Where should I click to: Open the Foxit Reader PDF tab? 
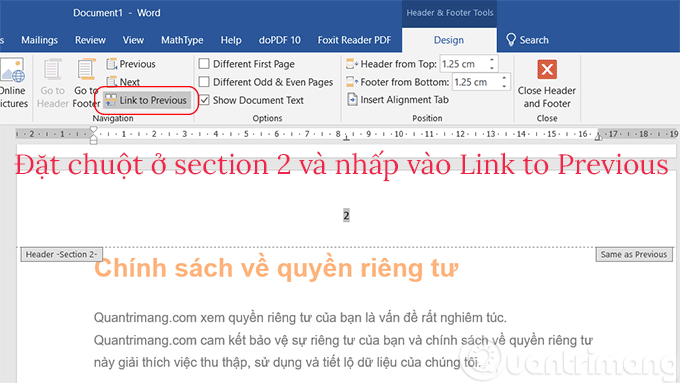click(354, 40)
